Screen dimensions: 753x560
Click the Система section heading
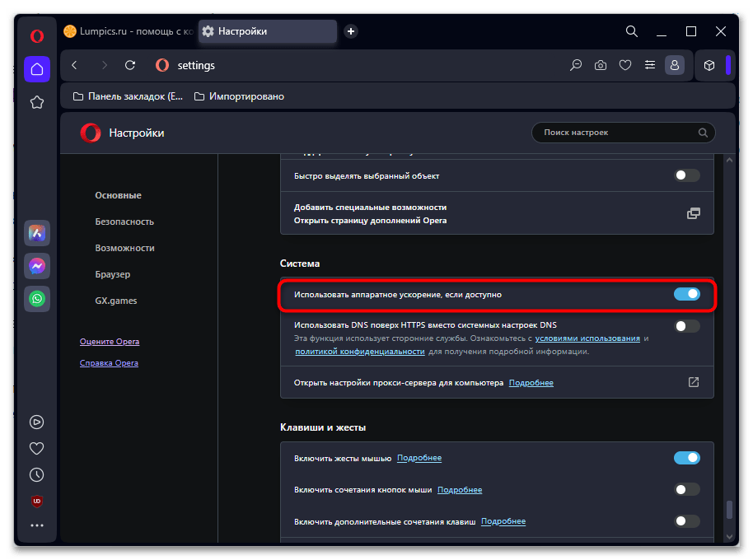point(300,264)
